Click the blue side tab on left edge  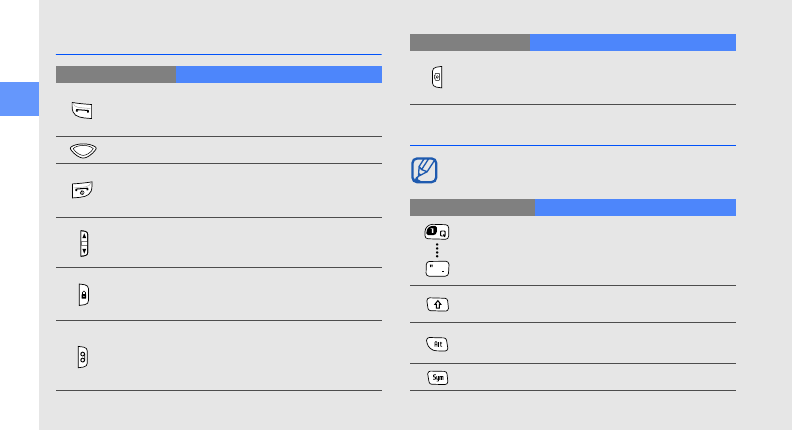[19, 102]
